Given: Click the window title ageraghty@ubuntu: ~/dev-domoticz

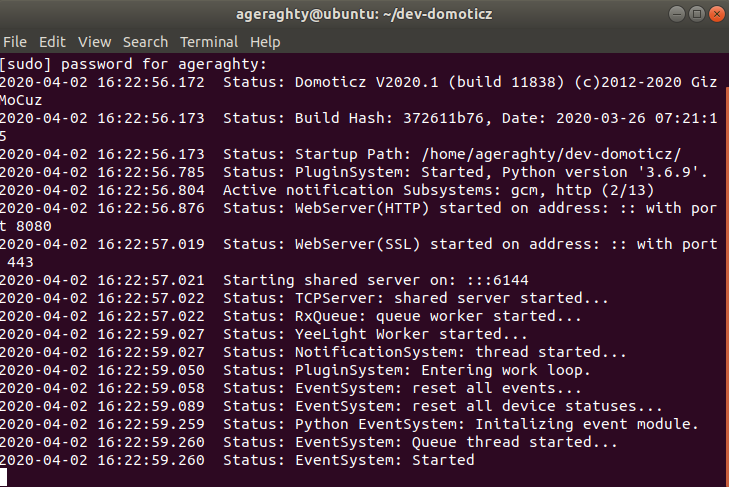Looking at the screenshot, I should coord(364,14).
